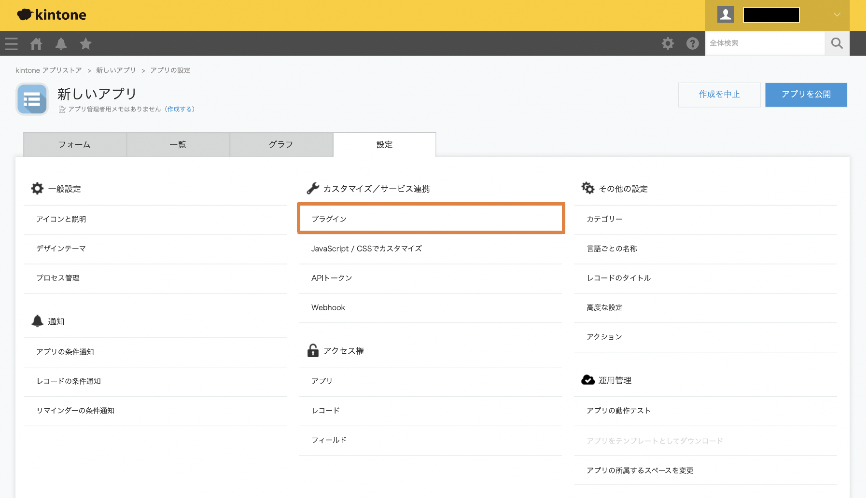The image size is (868, 498).
Task: Run a search via the magnifier icon
Action: [837, 43]
